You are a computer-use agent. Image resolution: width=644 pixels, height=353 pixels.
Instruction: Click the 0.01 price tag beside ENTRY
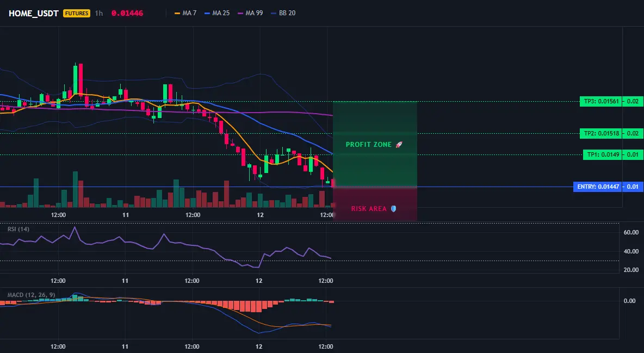633,187
